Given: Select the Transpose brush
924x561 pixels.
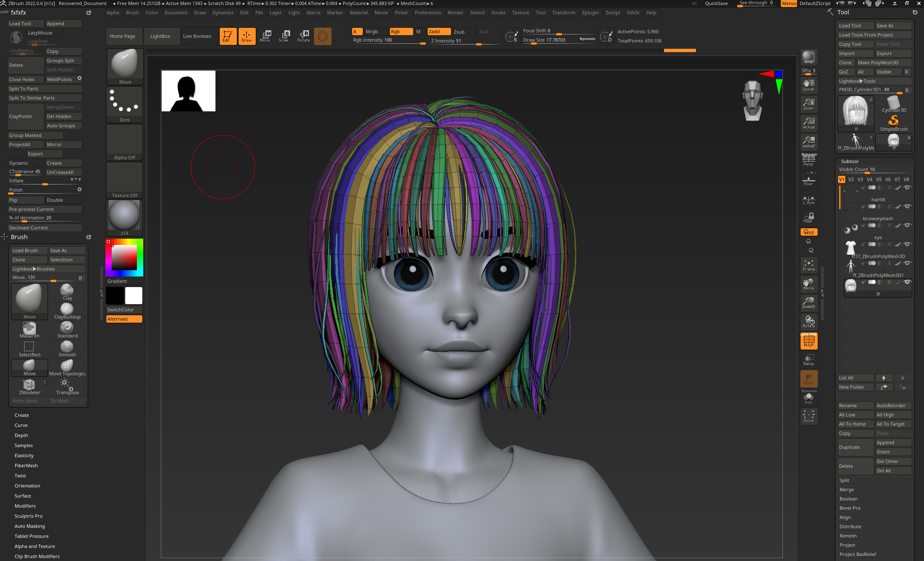Looking at the screenshot, I should coord(67,387).
